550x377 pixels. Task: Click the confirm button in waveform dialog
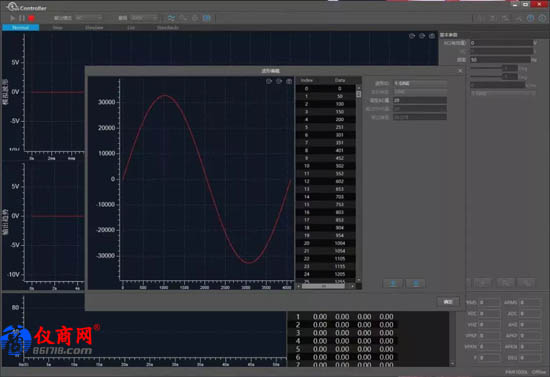pos(448,302)
